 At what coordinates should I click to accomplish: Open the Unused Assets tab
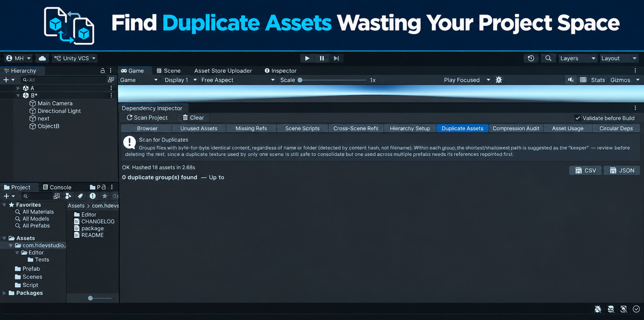199,128
